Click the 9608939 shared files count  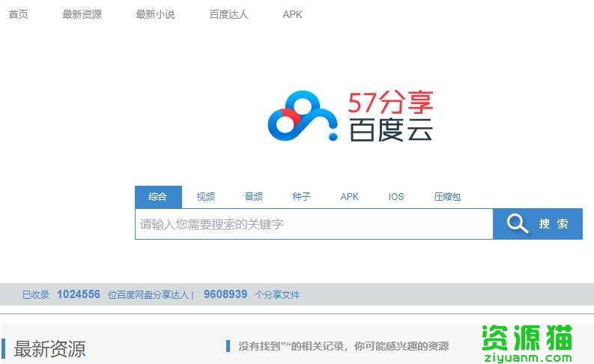coord(225,294)
